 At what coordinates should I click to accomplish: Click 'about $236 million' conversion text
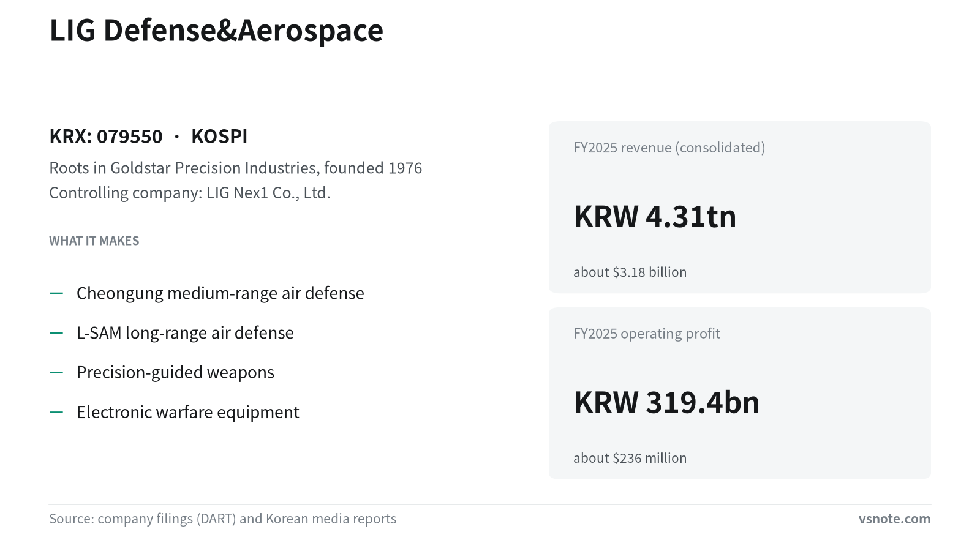pos(630,458)
